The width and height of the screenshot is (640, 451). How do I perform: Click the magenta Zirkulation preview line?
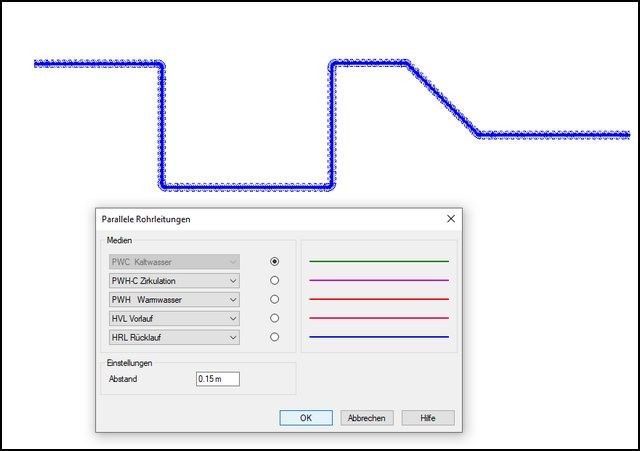click(x=379, y=280)
